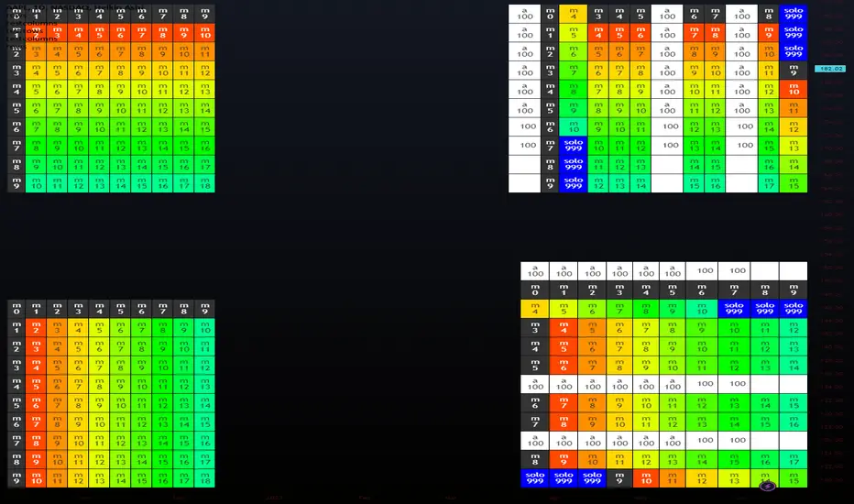
Task: Select red "m 10" cell in lower-left table
Action: (36, 477)
